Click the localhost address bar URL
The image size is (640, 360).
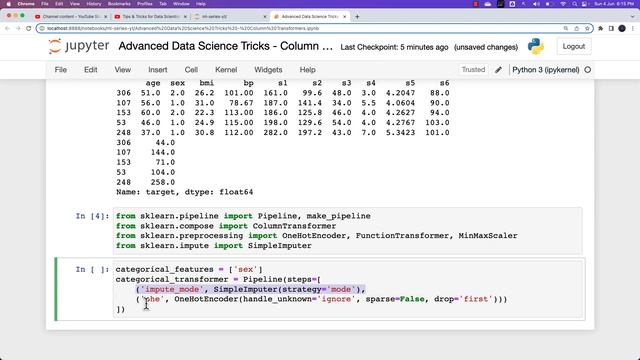[x=182, y=28]
